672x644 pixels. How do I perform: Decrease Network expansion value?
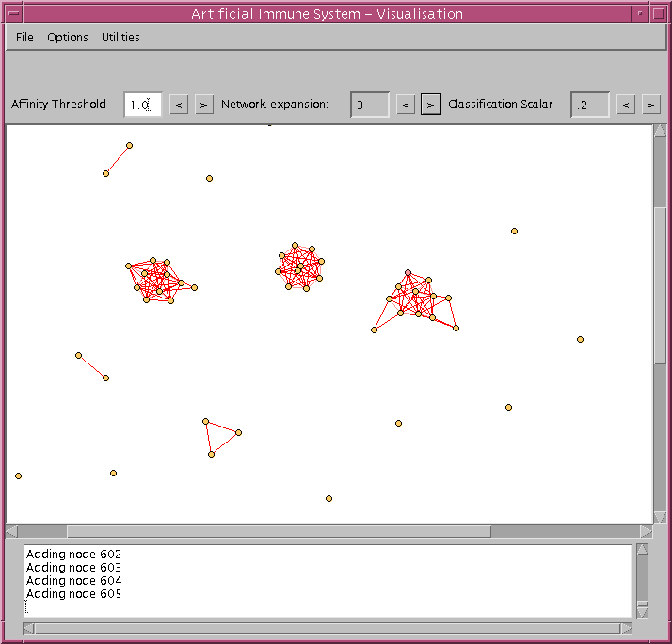[406, 105]
